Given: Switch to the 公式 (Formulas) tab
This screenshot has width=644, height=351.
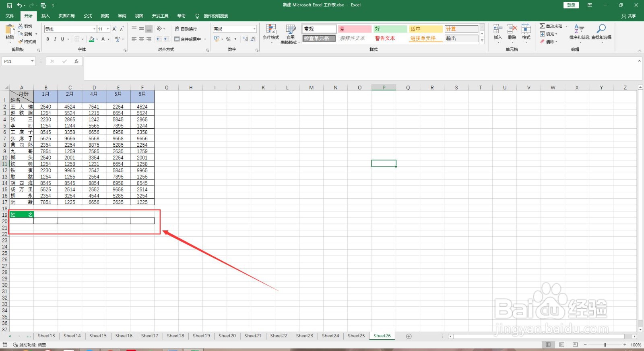Looking at the screenshot, I should tap(88, 16).
